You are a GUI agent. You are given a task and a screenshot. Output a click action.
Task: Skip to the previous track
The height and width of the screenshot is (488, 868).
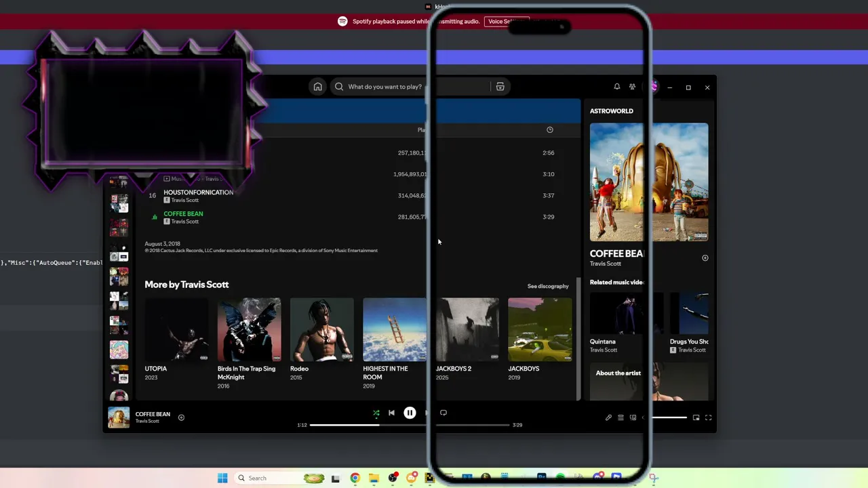pyautogui.click(x=391, y=413)
